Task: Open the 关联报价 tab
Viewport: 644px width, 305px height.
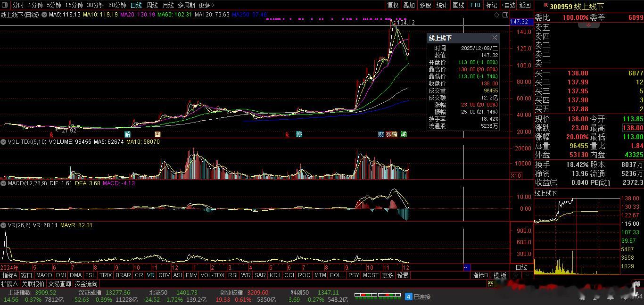Action: click(x=33, y=284)
